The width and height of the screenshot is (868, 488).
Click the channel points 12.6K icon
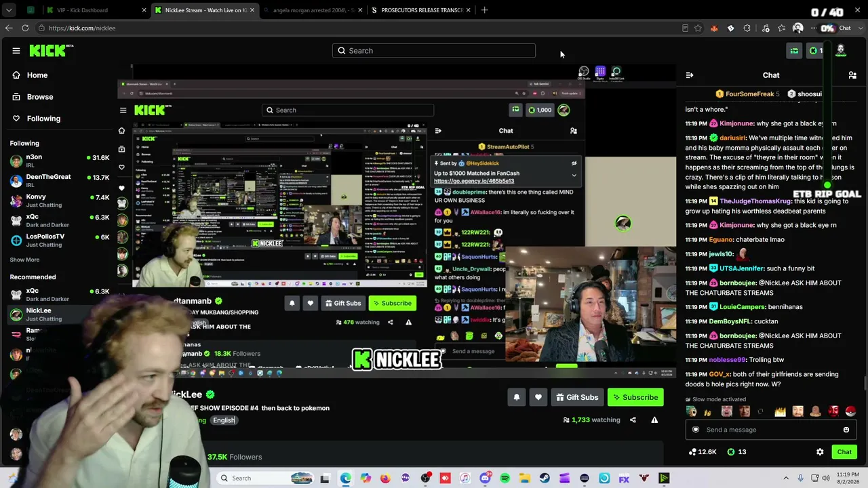point(703,452)
